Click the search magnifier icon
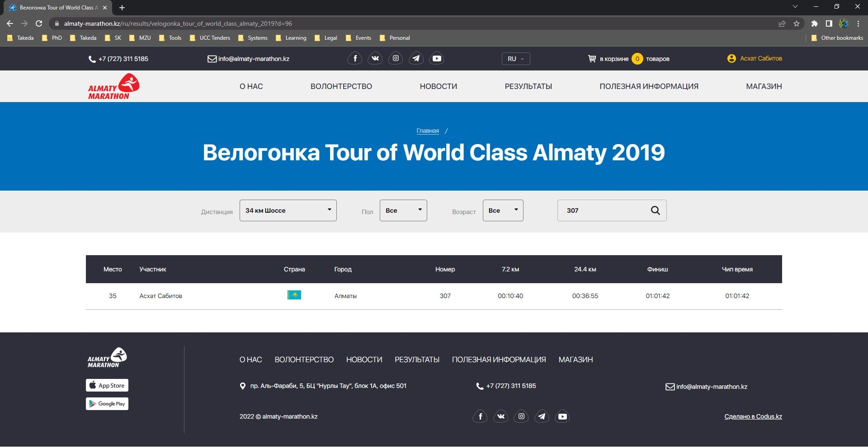Image resolution: width=868 pixels, height=448 pixels. tap(655, 210)
